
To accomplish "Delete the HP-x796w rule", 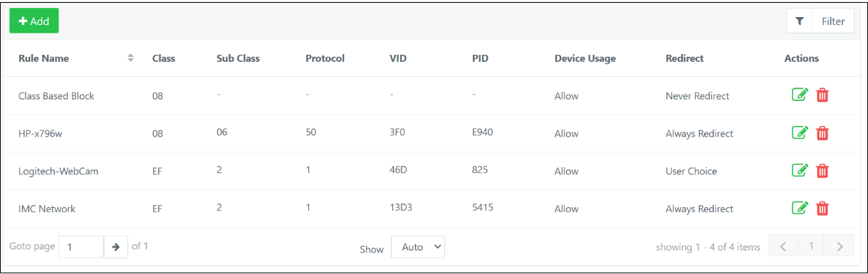I will [x=822, y=132].
